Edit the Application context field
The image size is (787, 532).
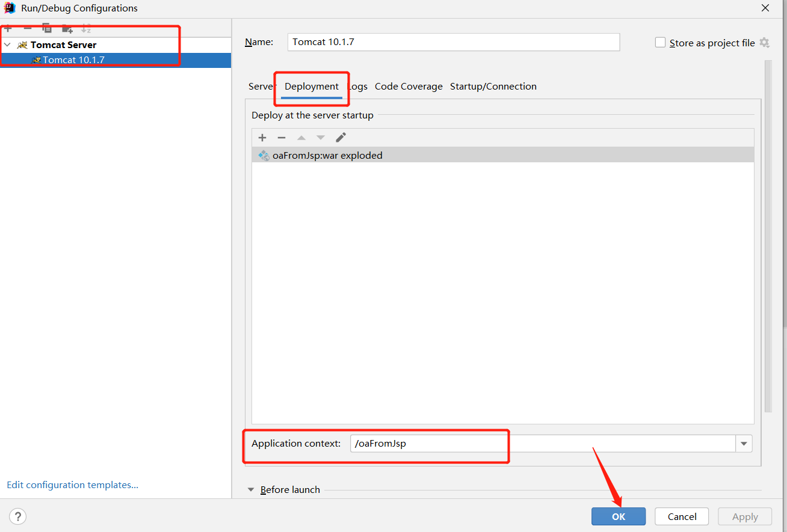[x=543, y=444]
